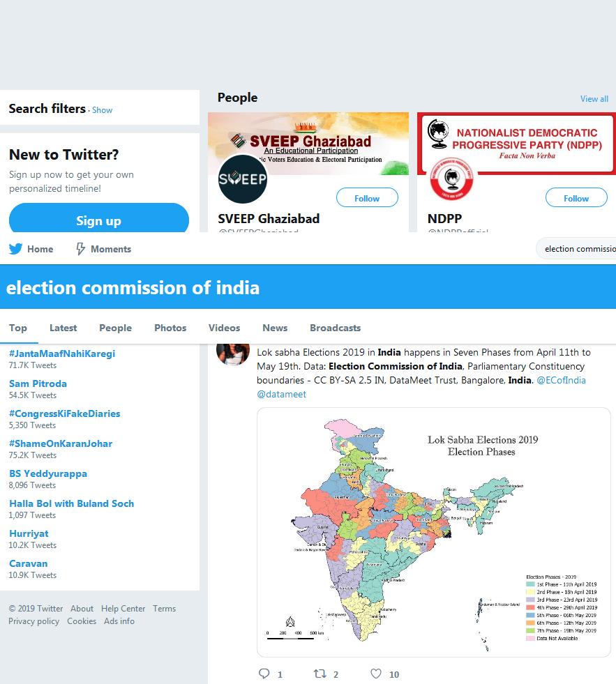
Task: Click the @datameet mention
Action: pyautogui.click(x=282, y=395)
